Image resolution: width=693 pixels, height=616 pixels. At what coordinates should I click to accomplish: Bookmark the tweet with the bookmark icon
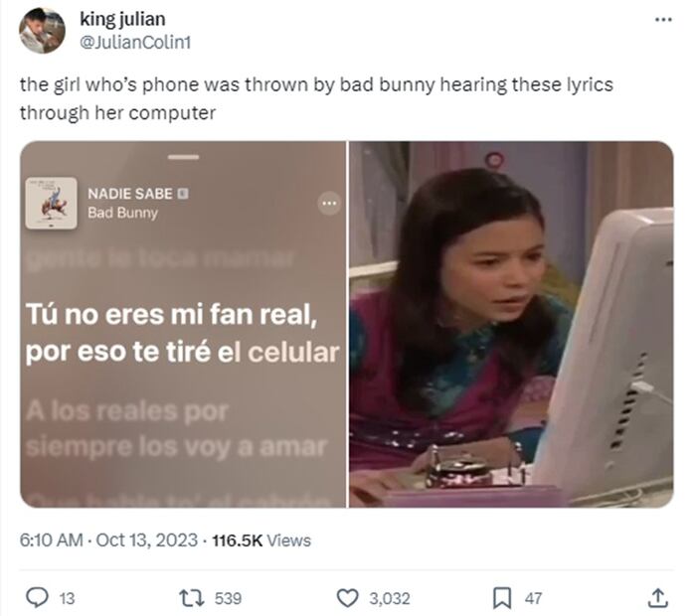click(502, 598)
